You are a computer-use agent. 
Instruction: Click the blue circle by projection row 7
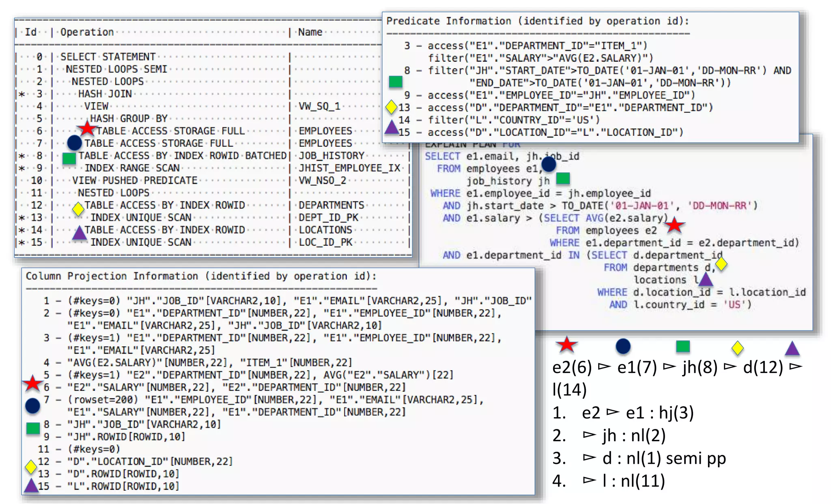32,405
